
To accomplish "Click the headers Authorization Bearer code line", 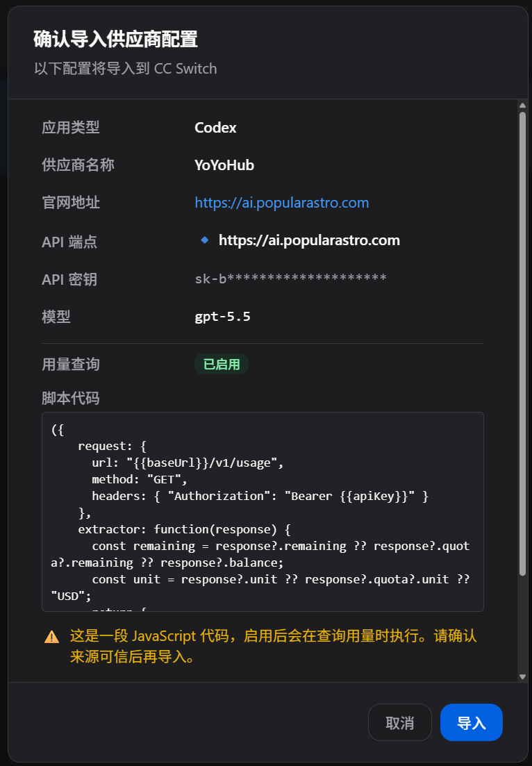I will pos(260,496).
